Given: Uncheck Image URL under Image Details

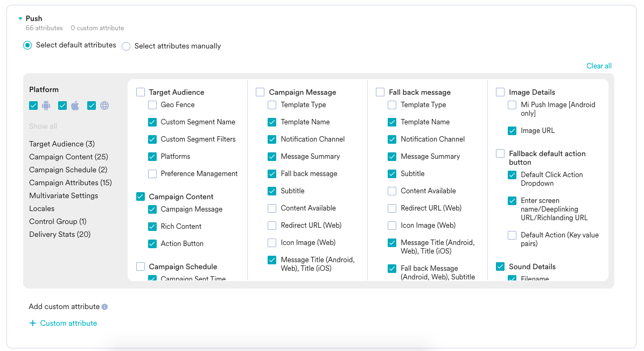Looking at the screenshot, I should pyautogui.click(x=512, y=131).
